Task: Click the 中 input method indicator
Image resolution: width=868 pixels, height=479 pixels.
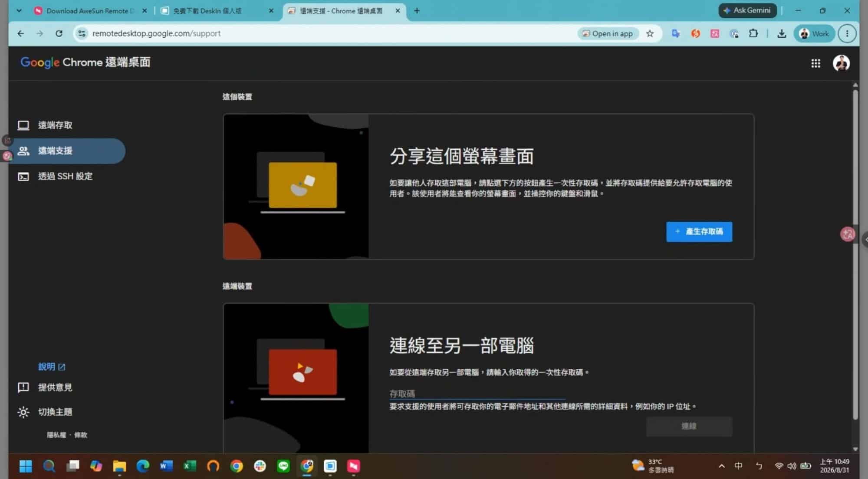Action: coord(738,466)
